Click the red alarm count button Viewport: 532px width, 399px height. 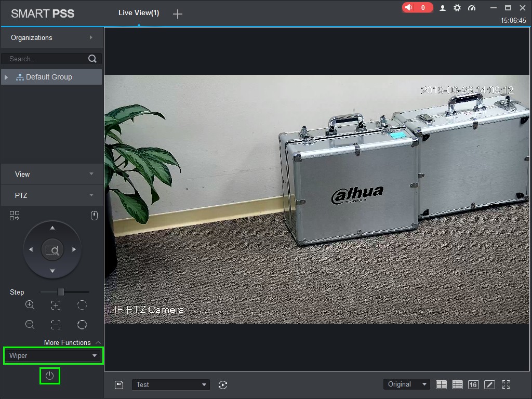[x=417, y=8]
